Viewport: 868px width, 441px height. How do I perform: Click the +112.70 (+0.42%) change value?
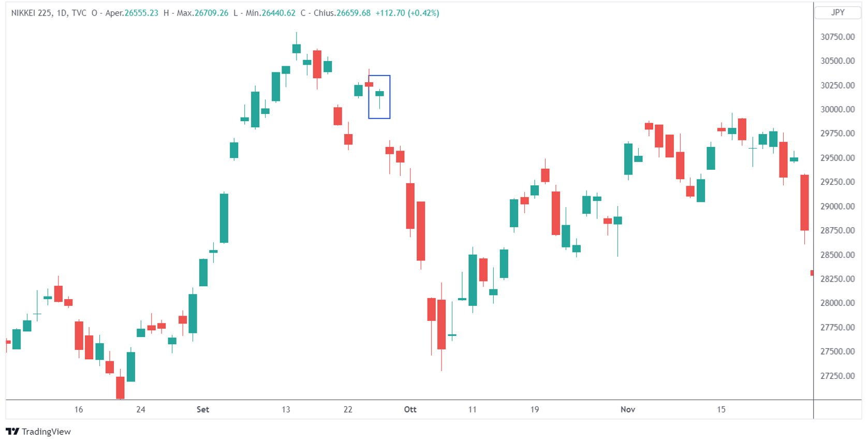[407, 13]
